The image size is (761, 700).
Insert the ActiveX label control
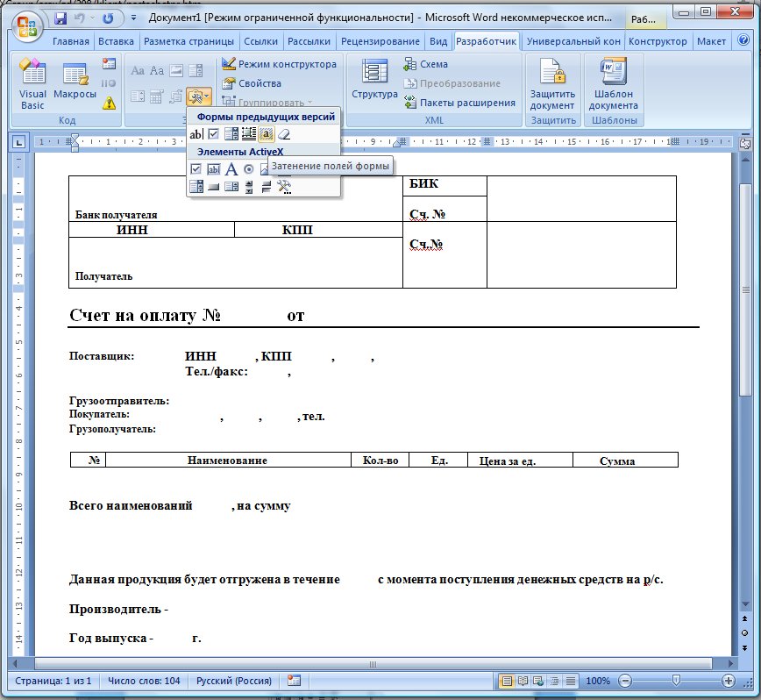coord(231,169)
